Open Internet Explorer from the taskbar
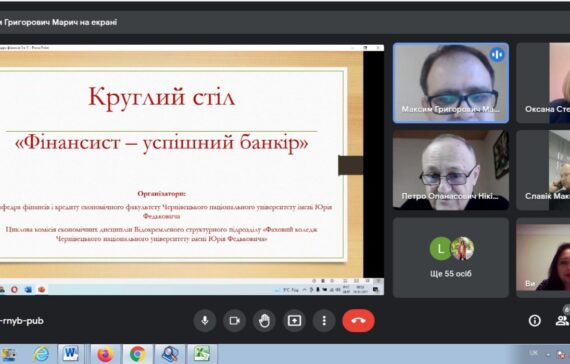 click(41, 353)
